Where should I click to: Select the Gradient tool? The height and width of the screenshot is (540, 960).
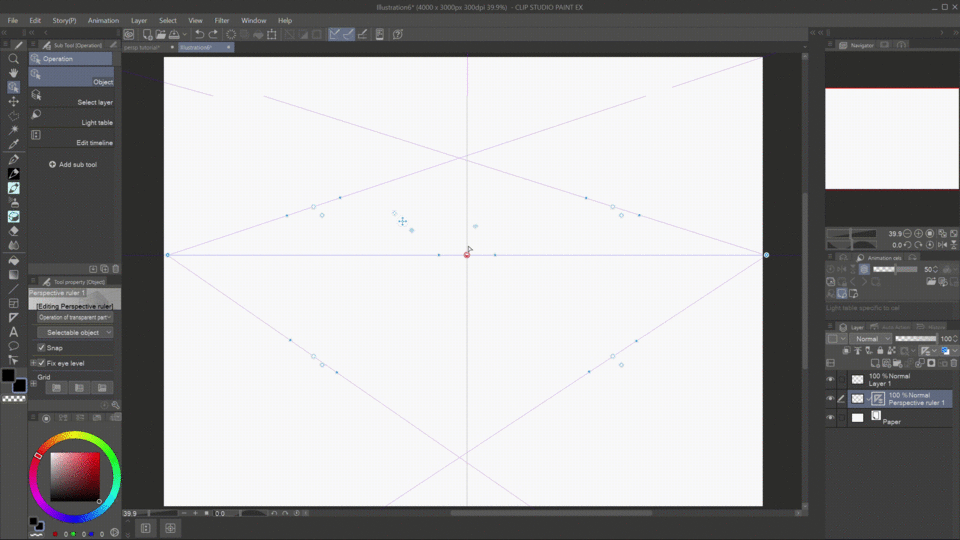[13, 274]
